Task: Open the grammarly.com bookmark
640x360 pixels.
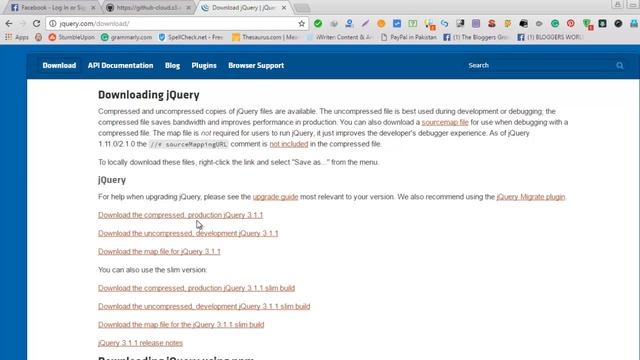Action: [x=127, y=37]
